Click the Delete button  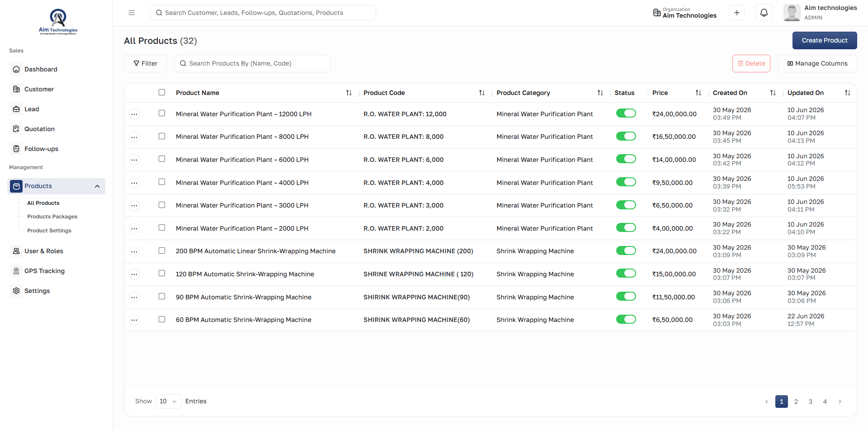(751, 63)
